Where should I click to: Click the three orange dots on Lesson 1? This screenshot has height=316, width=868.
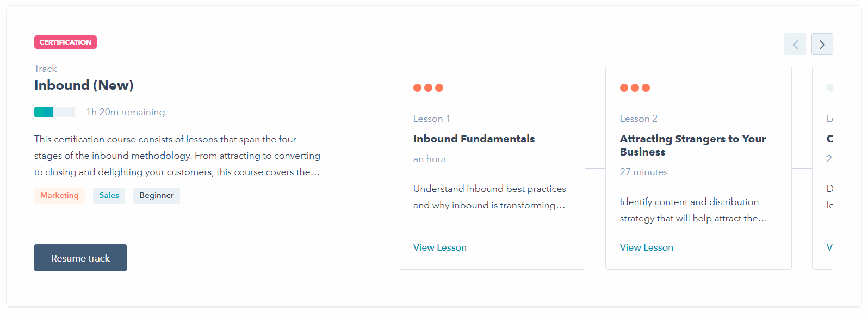tap(428, 88)
